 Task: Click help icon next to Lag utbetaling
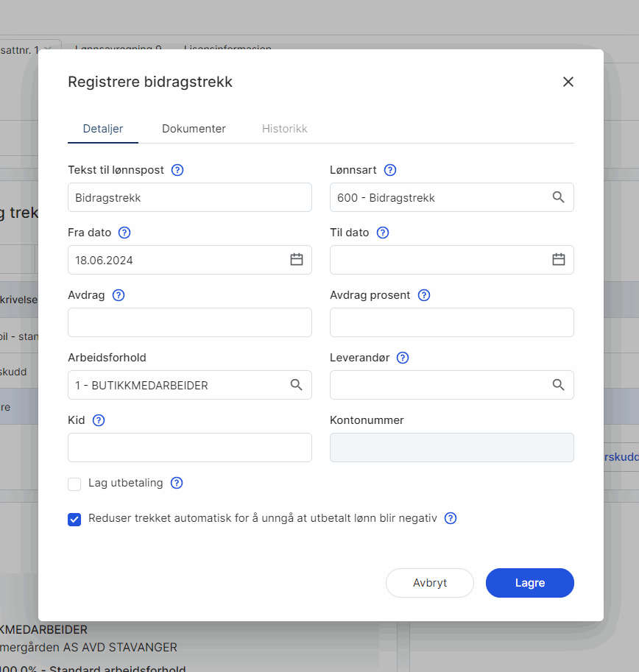[177, 483]
